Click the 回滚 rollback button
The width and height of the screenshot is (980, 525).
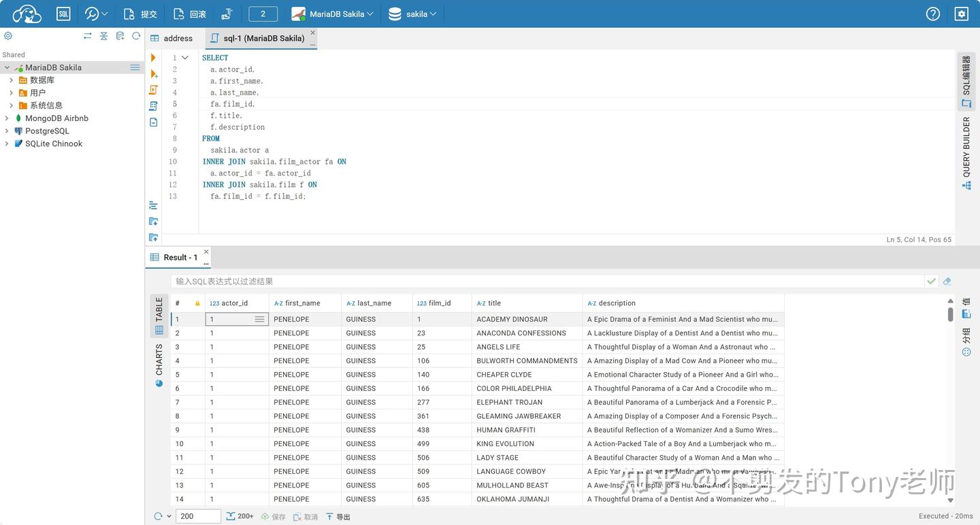[190, 14]
